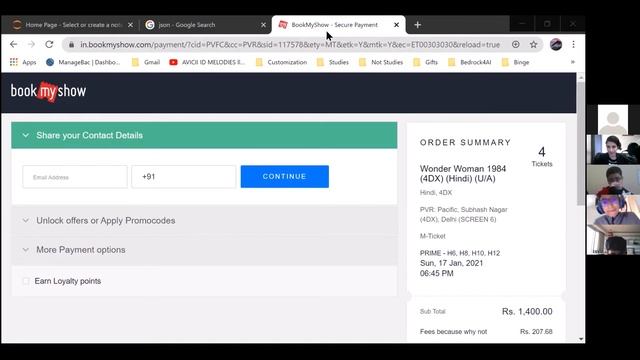Click the browser forward arrow

31,44
